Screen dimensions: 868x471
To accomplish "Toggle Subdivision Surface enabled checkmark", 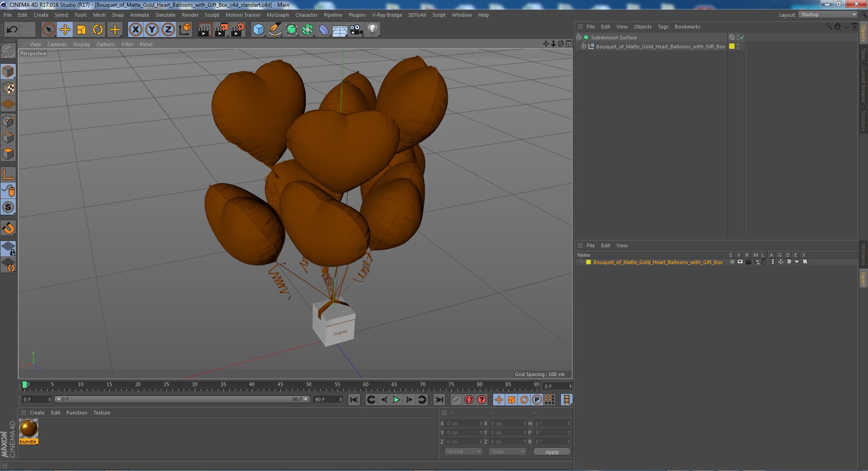I will (x=742, y=38).
